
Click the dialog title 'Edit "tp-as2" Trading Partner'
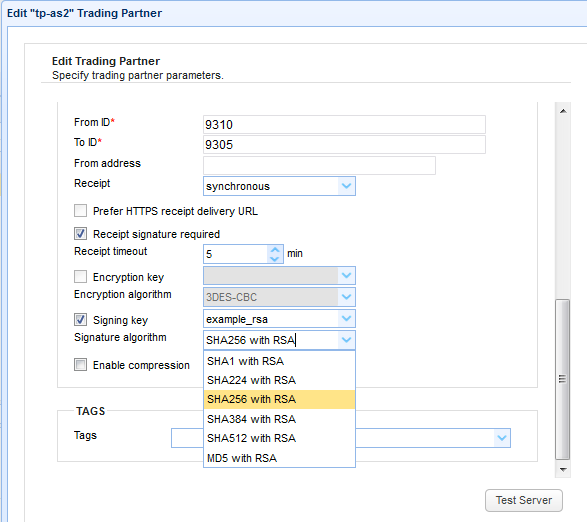pyautogui.click(x=85, y=13)
